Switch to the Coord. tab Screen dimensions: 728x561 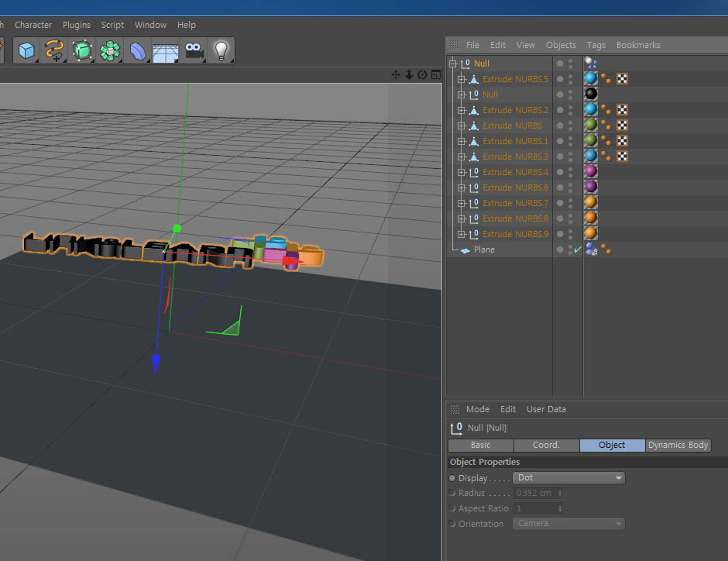[546, 445]
